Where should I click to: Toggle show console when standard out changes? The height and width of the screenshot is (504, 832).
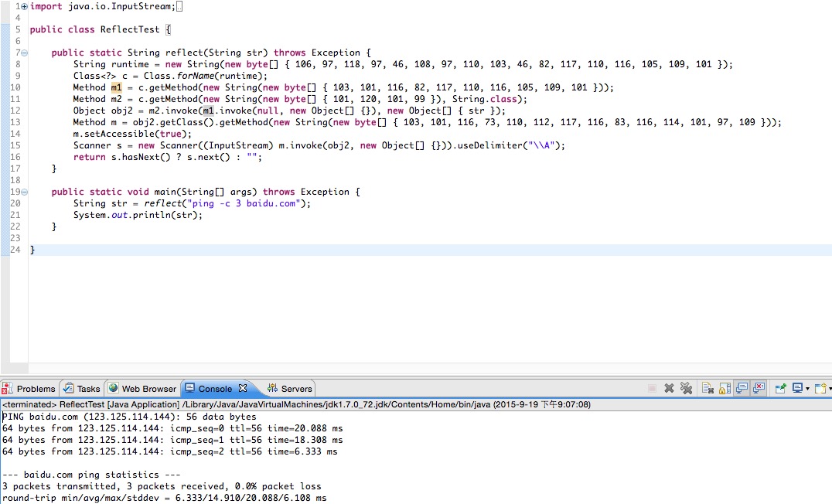(742, 388)
